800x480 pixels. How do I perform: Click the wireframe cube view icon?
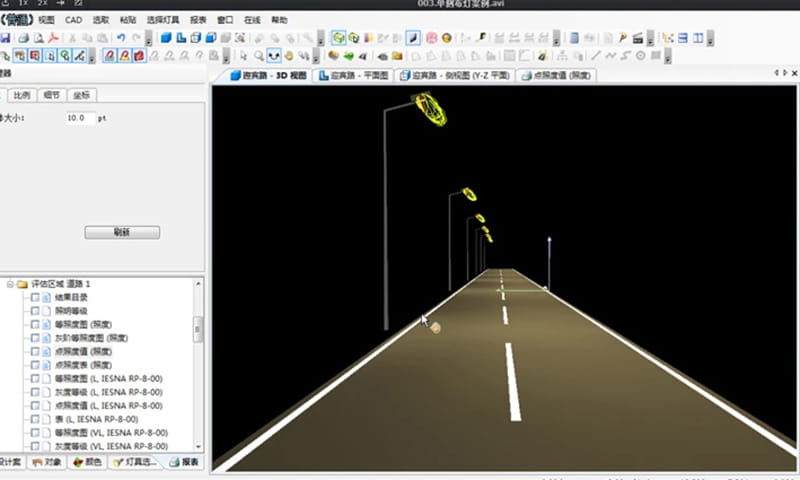click(195, 38)
